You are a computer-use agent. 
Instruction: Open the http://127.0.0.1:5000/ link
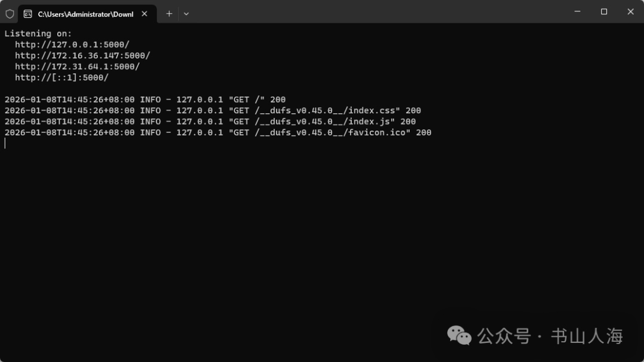click(72, 45)
